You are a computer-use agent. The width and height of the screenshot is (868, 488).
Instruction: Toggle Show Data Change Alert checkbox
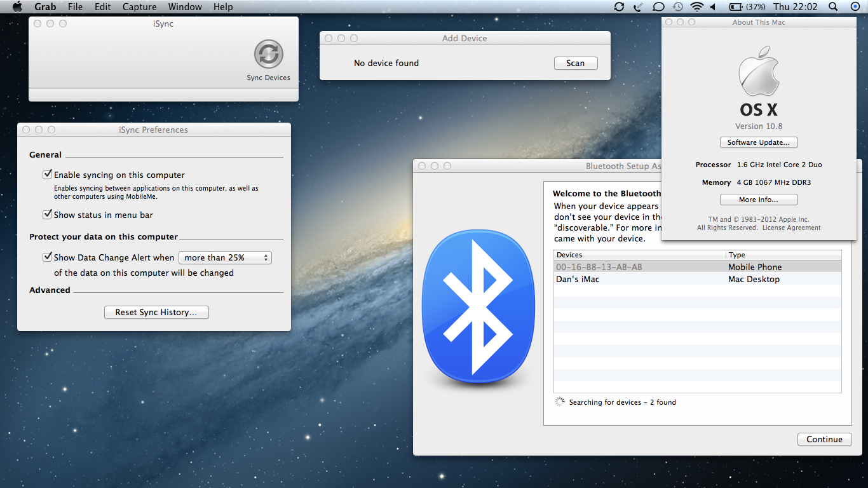[x=47, y=257]
